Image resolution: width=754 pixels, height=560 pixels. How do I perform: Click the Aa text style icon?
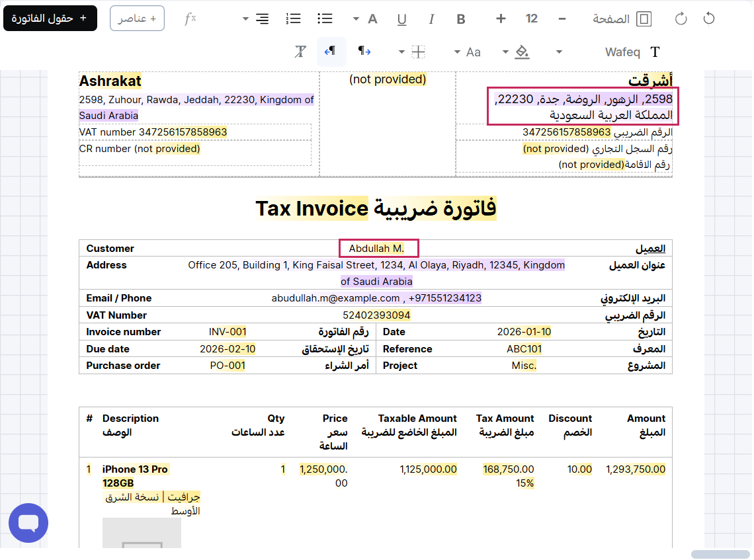click(474, 52)
